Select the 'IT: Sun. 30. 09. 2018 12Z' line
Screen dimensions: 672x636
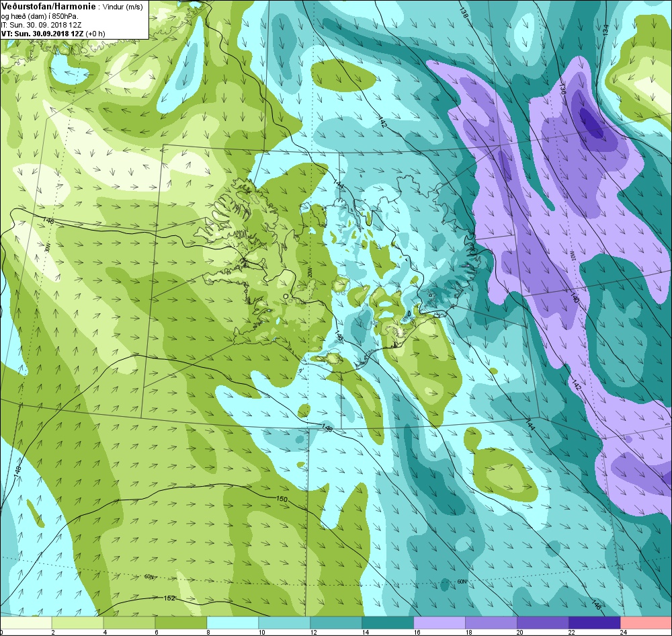pyautogui.click(x=41, y=25)
